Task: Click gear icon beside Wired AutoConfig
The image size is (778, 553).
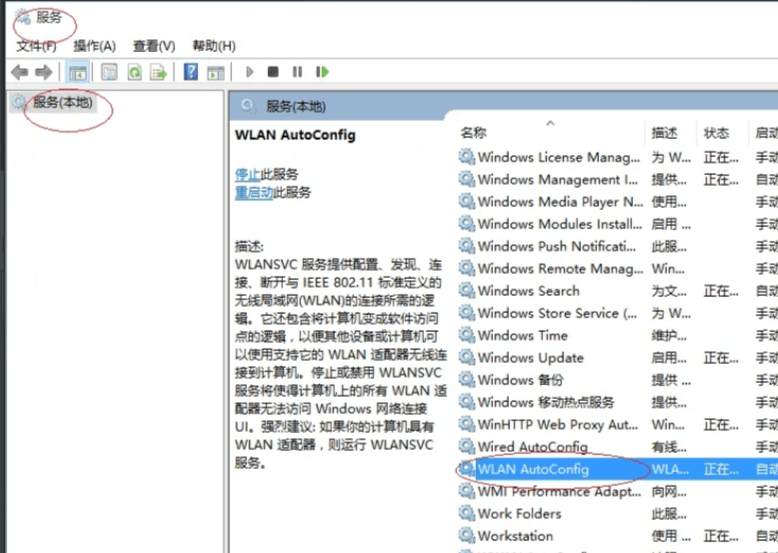Action: point(466,446)
